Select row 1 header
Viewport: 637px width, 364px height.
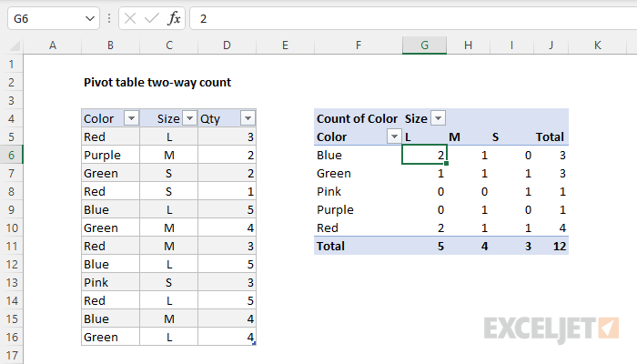click(11, 65)
